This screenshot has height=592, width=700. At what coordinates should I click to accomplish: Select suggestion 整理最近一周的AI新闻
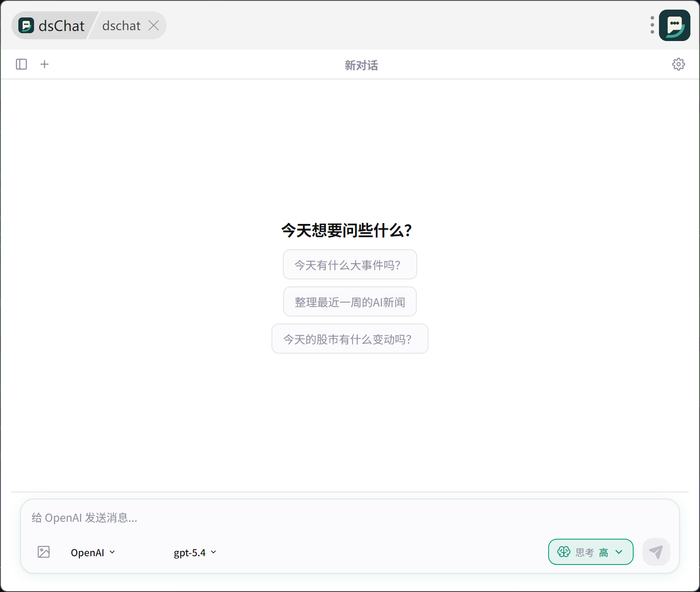point(350,302)
